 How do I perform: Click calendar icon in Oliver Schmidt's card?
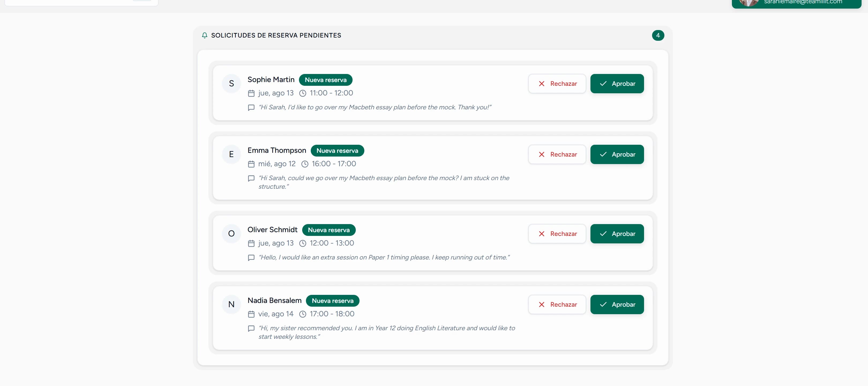point(251,243)
